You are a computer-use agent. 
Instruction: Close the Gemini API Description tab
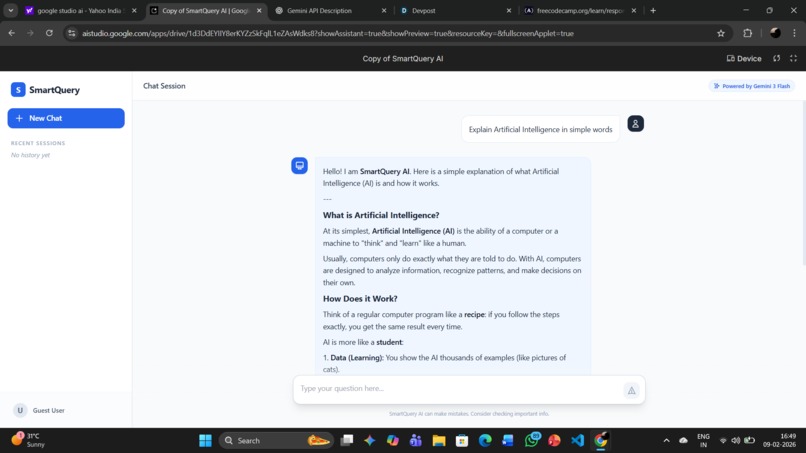coord(384,11)
